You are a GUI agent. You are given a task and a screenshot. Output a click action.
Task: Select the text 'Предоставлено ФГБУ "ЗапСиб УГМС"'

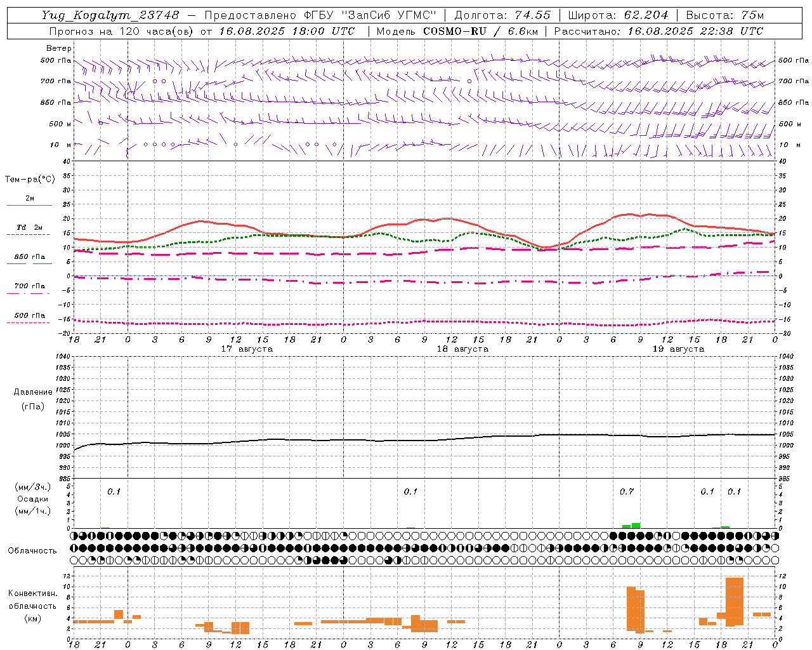(320, 15)
